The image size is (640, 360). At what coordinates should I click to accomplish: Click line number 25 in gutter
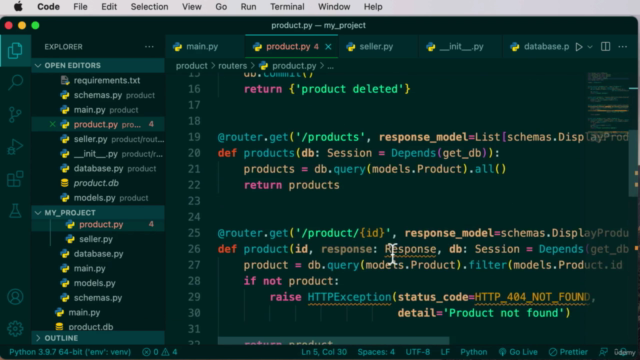[x=194, y=233]
